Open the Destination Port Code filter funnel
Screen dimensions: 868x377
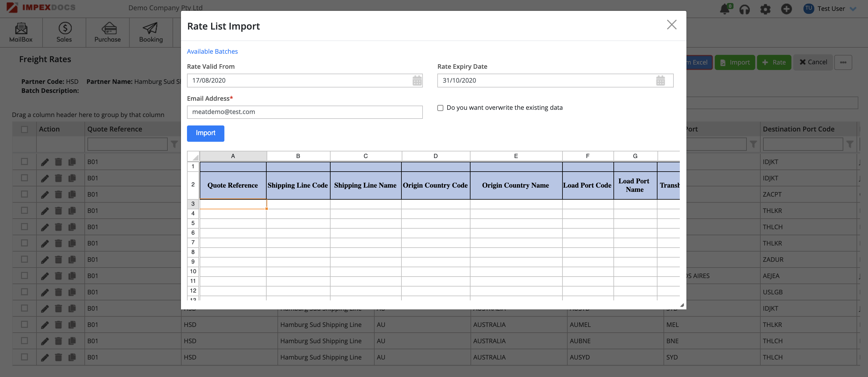(x=850, y=144)
